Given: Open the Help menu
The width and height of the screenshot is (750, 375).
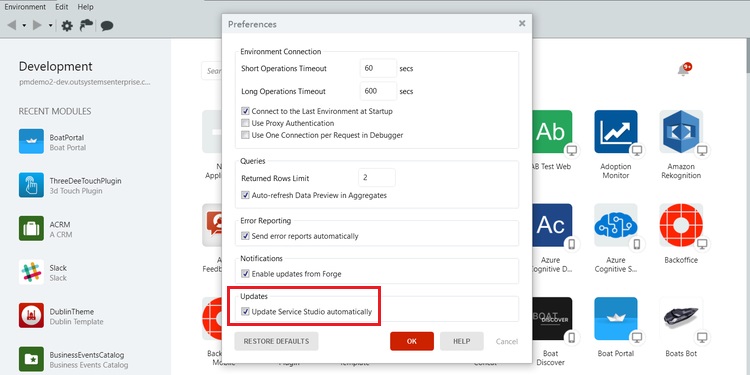Looking at the screenshot, I should (85, 7).
